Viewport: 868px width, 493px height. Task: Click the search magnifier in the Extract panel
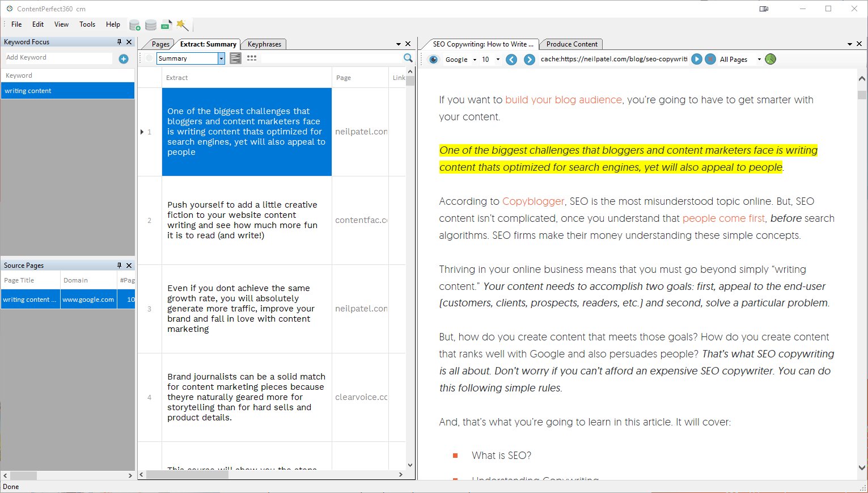[408, 58]
